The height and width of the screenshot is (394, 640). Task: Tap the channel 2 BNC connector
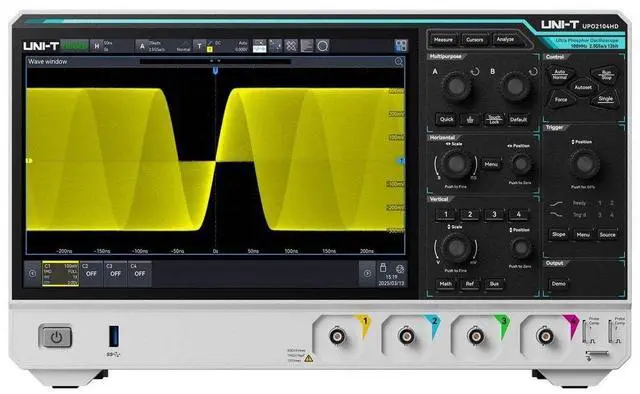[x=407, y=337]
